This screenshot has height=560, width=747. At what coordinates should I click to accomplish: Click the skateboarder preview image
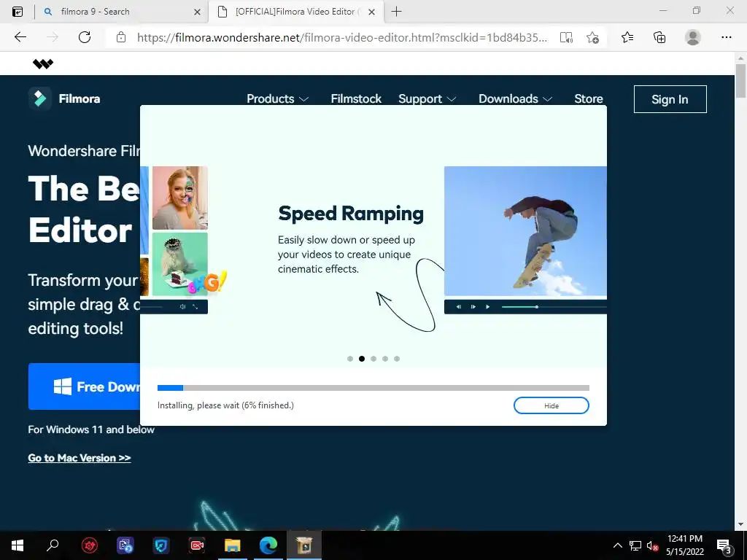(x=525, y=231)
